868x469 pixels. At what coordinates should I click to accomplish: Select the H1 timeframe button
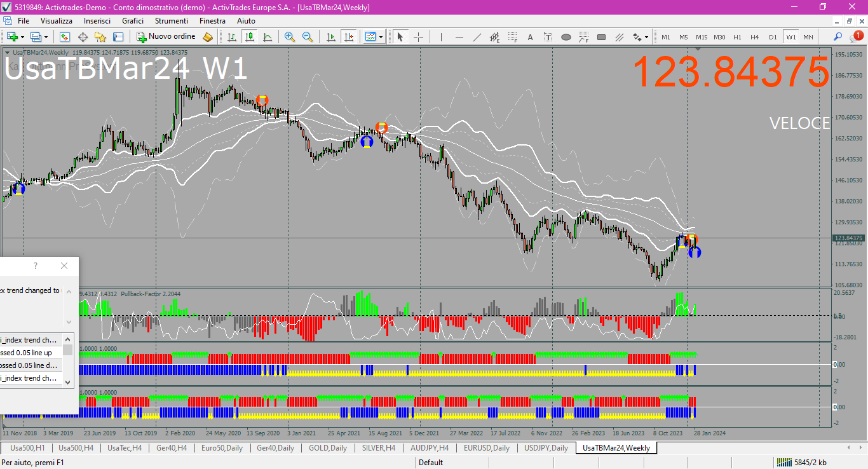(x=737, y=37)
